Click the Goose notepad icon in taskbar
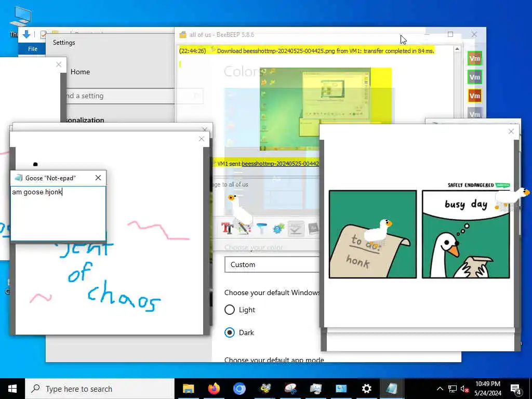This screenshot has height=399, width=532. point(392,389)
